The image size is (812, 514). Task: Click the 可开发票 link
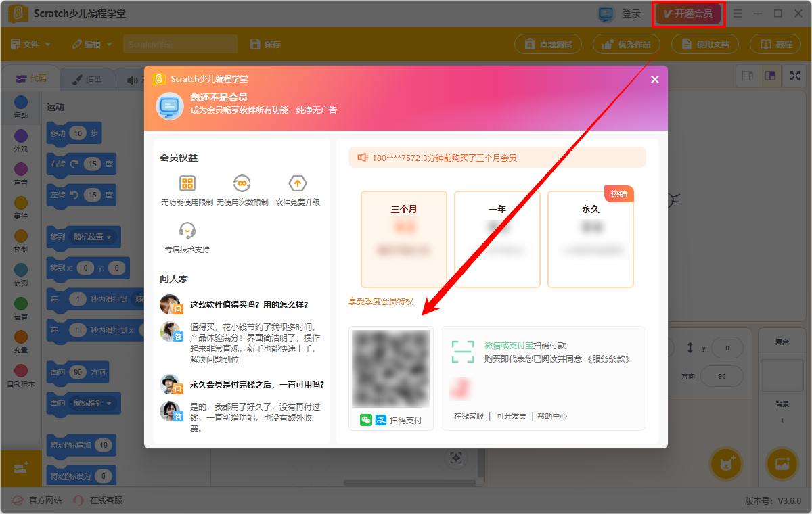click(x=512, y=416)
